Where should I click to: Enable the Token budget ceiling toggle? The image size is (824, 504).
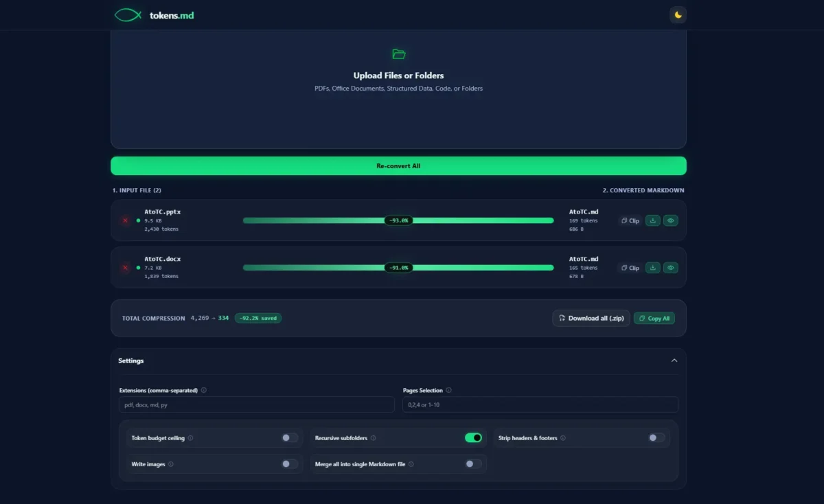coord(290,438)
